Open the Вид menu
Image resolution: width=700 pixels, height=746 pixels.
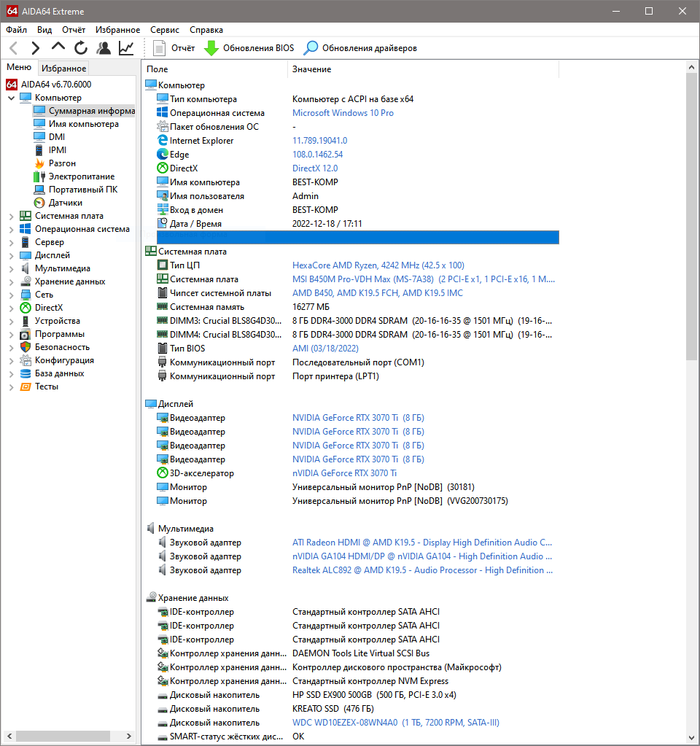pyautogui.click(x=44, y=29)
